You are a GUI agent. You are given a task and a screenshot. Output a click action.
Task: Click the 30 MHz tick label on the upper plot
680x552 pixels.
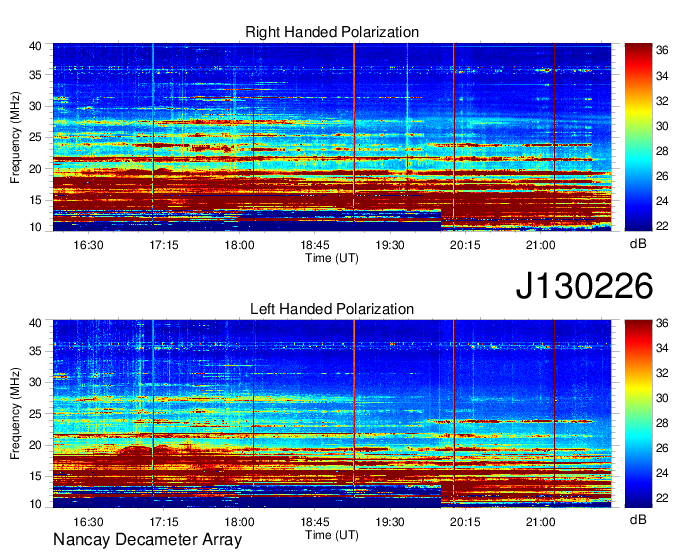coord(35,107)
